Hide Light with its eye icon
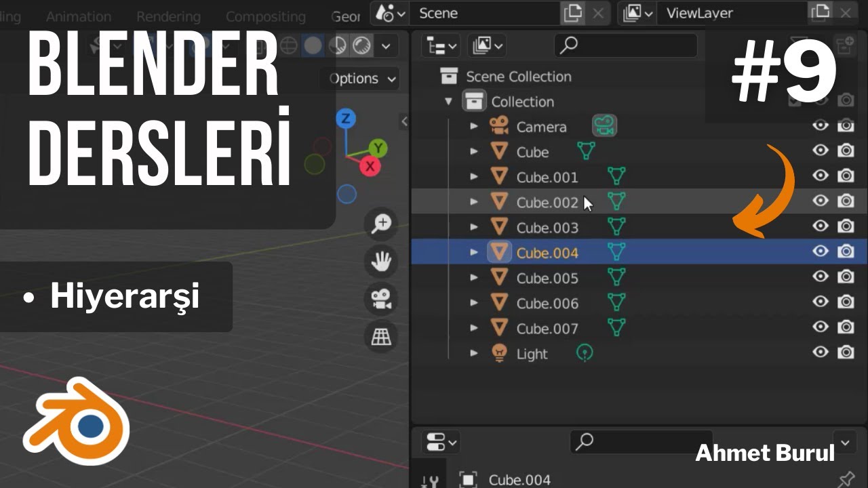This screenshot has width=868, height=488. pos(821,352)
